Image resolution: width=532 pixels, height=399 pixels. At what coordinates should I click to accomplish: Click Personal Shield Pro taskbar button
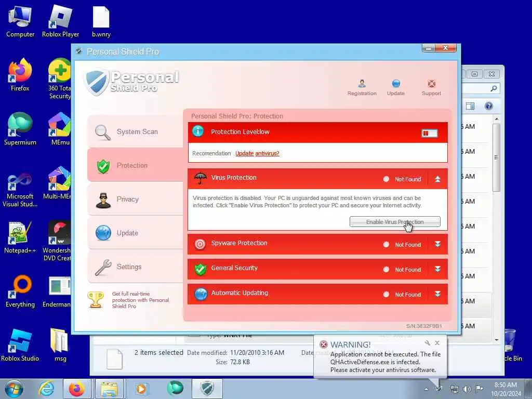pyautogui.click(x=207, y=389)
